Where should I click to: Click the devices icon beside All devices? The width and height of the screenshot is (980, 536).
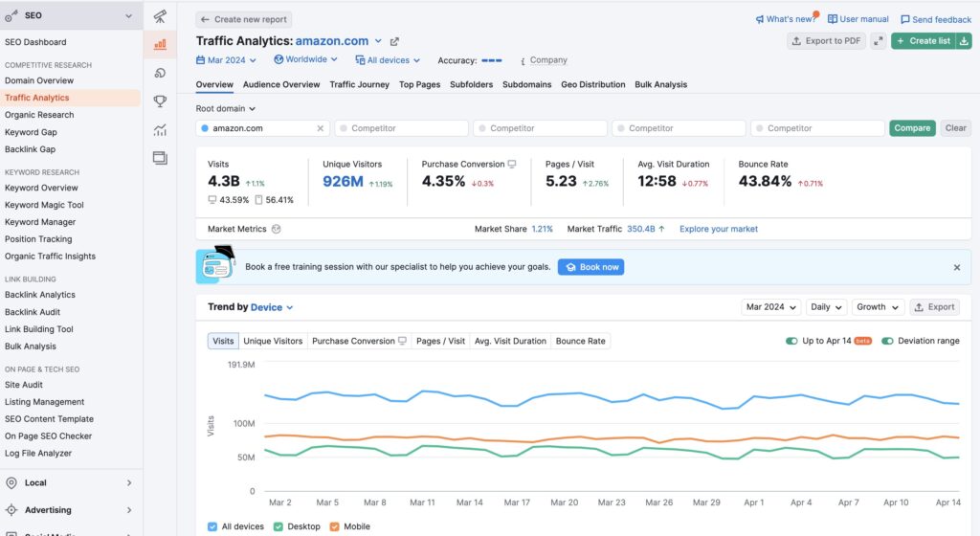tap(360, 60)
